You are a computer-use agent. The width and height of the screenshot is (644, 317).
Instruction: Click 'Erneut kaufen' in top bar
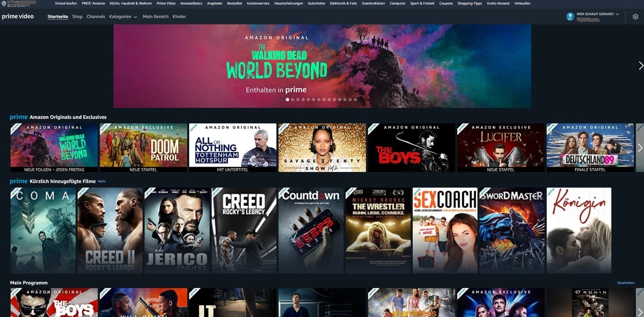[x=66, y=3]
